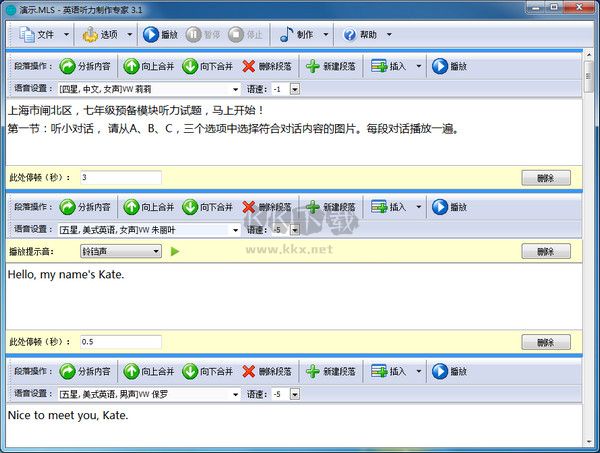Click 新建段落 in the third paragraph toolbar
Screen dimensions: 600x453
click(331, 372)
